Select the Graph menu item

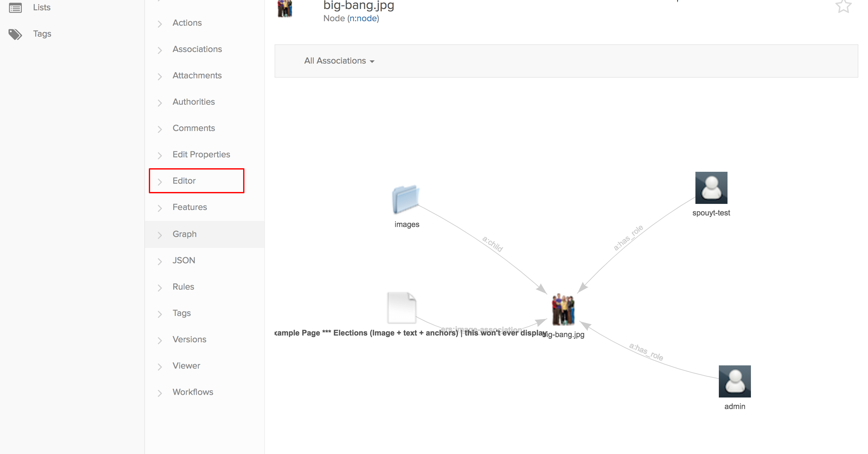(205, 234)
